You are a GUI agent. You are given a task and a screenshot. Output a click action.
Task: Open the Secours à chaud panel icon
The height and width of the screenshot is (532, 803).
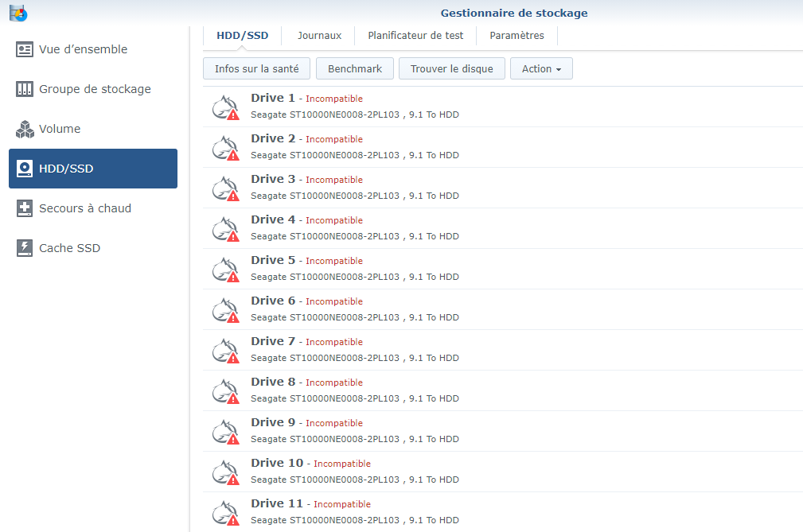pyautogui.click(x=25, y=208)
